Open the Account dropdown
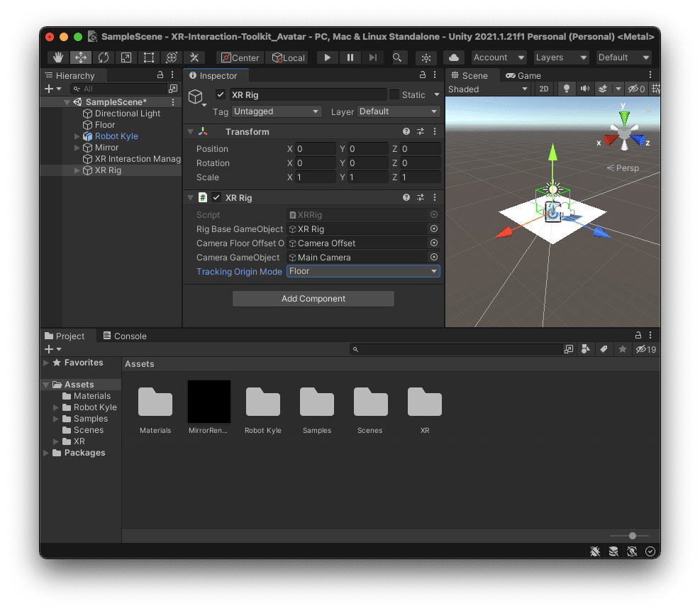The image size is (700, 611). [x=499, y=57]
